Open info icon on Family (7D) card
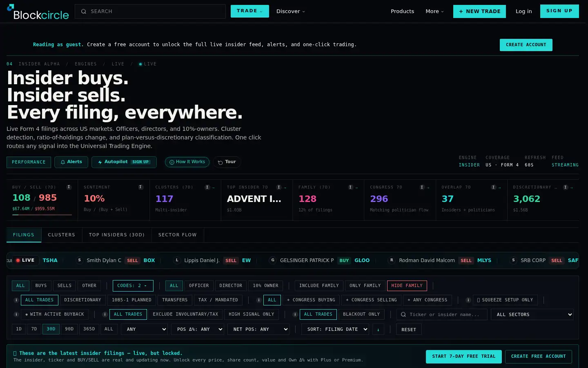The image size is (588, 368). (350, 187)
